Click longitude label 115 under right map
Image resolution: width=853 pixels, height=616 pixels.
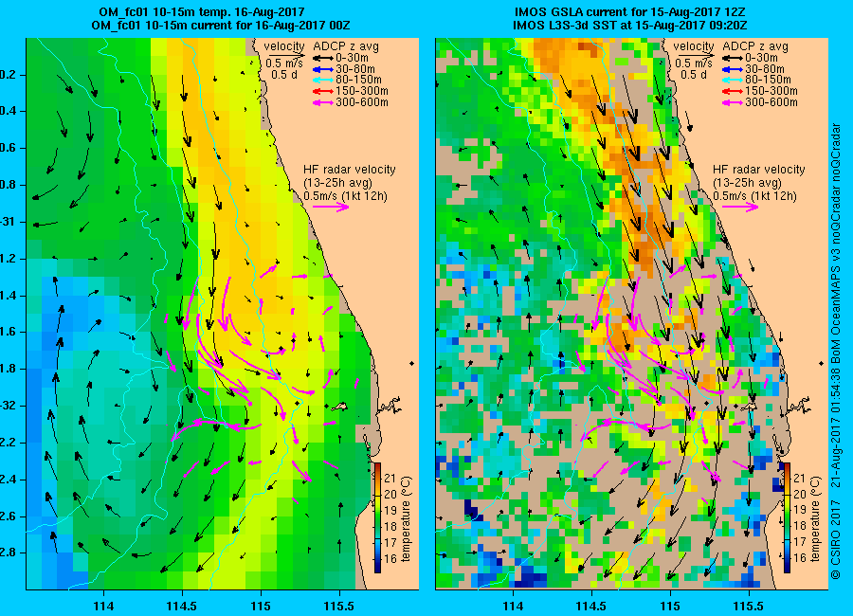tap(670, 606)
